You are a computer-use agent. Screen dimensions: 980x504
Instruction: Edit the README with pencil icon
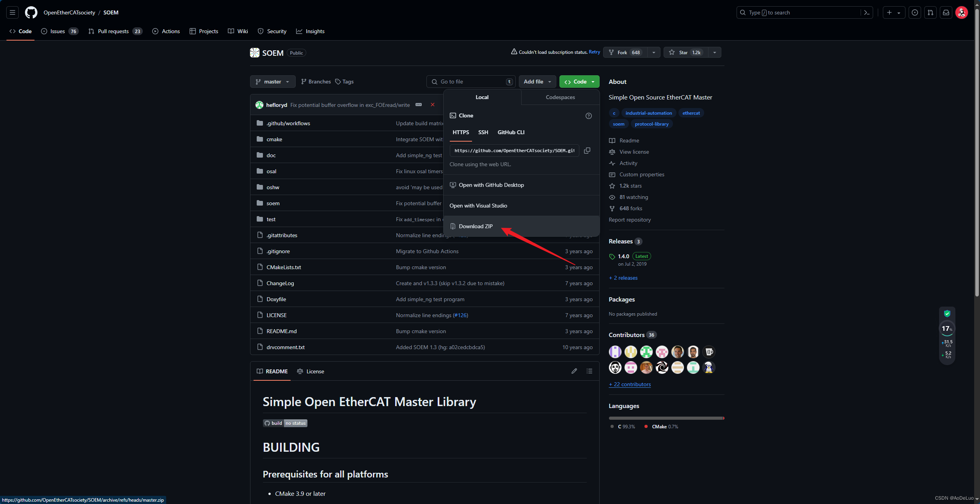[x=574, y=371]
